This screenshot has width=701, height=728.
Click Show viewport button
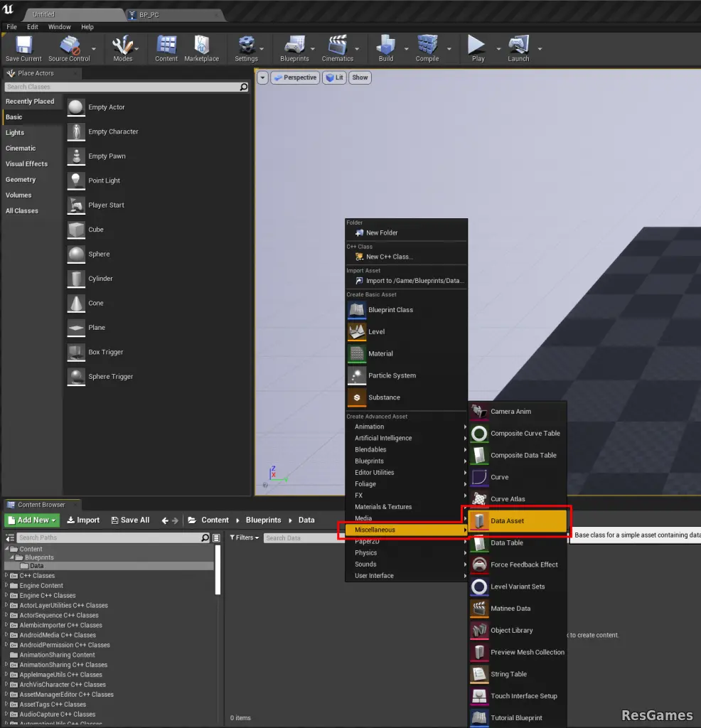click(x=360, y=77)
